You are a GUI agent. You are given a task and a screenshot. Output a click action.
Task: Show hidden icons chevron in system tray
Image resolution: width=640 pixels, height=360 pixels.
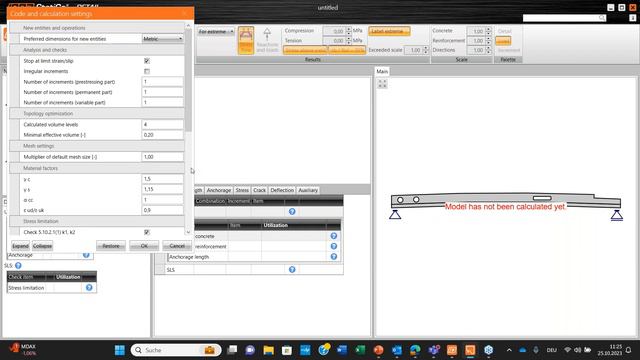pos(509,350)
